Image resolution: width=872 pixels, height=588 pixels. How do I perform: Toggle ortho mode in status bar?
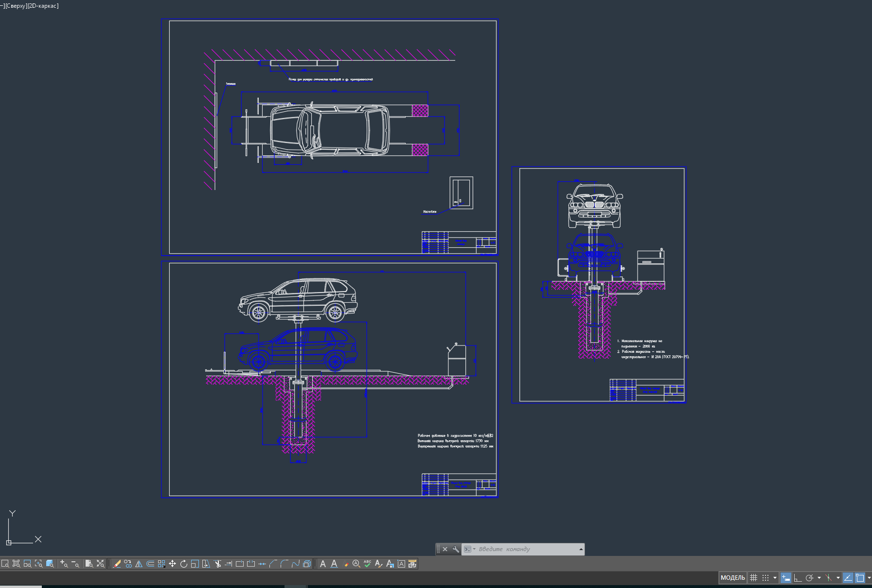point(798,578)
